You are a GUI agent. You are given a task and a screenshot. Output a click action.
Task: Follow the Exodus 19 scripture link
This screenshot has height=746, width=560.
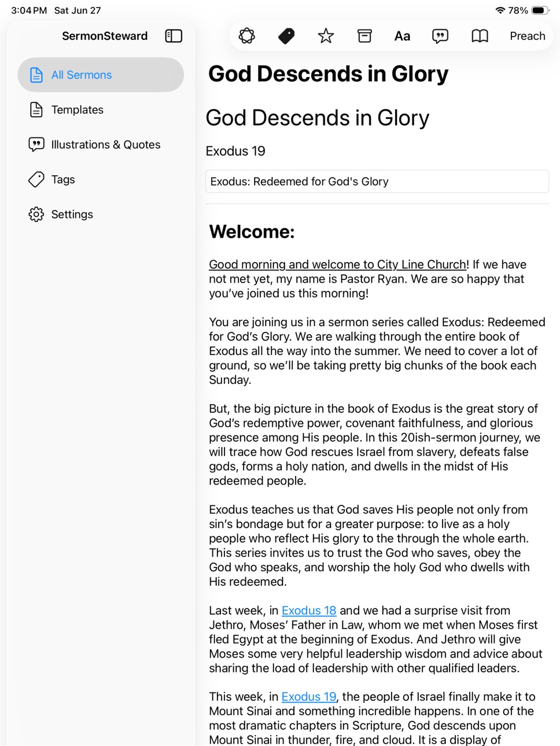pyautogui.click(x=309, y=697)
